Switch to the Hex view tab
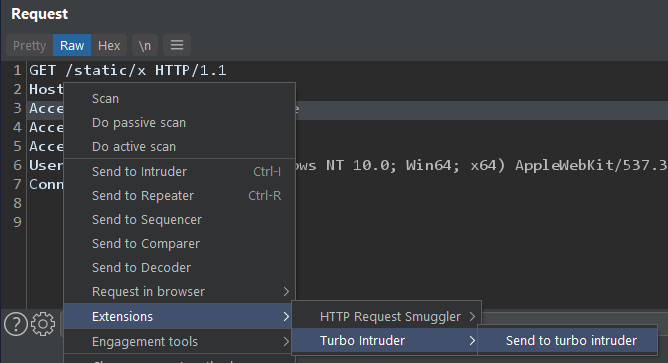The height and width of the screenshot is (363, 668). click(109, 45)
